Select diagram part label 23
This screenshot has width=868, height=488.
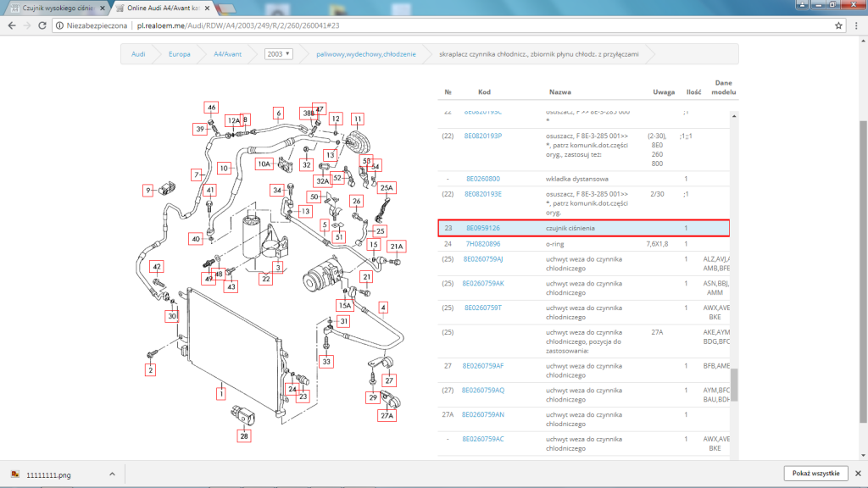(x=303, y=396)
